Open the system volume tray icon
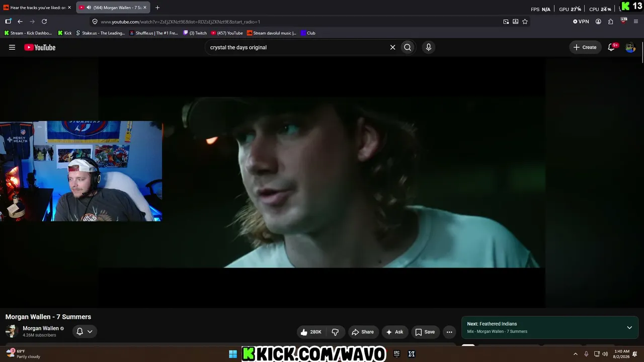This screenshot has height=362, width=644. point(605,354)
